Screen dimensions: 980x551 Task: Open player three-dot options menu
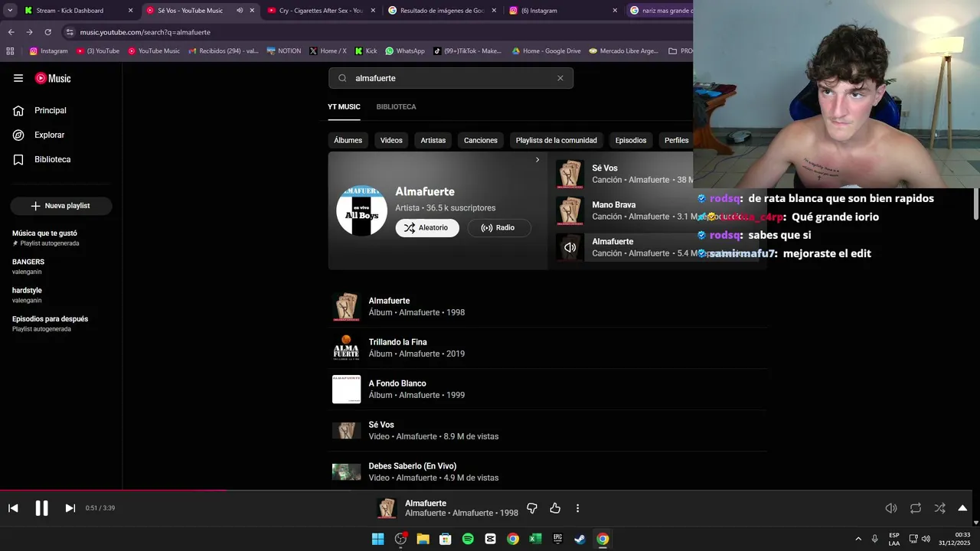coord(577,508)
